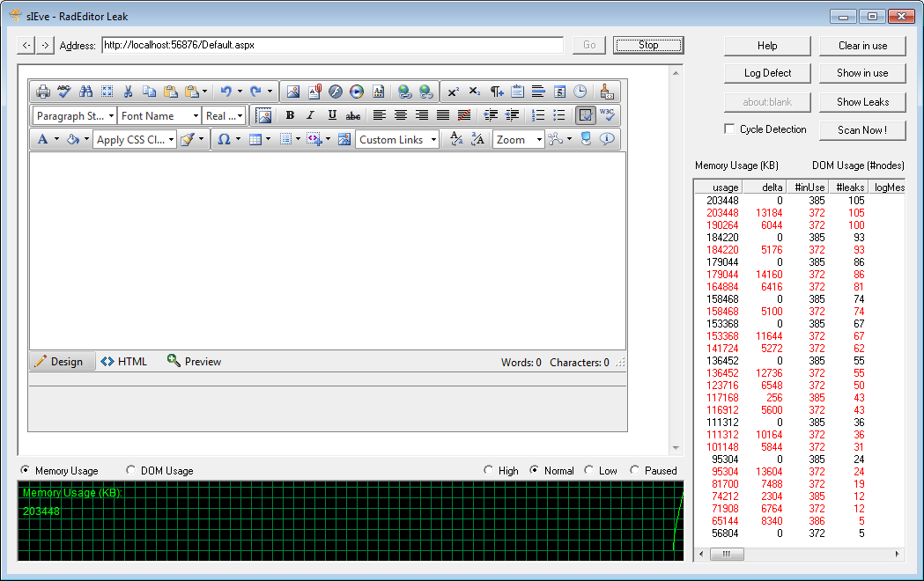Click the Foreground Color letter A icon

tap(42, 139)
